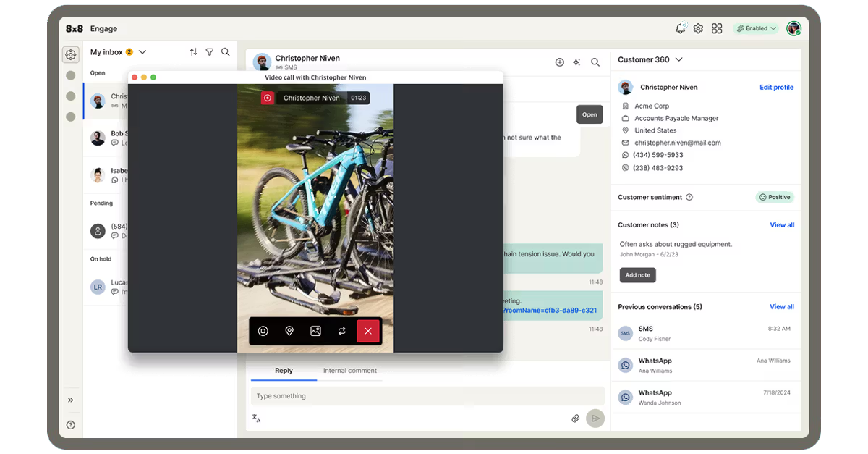Search the conversation with the magnifier icon
Viewport: 868px width, 454px height.
pos(595,62)
